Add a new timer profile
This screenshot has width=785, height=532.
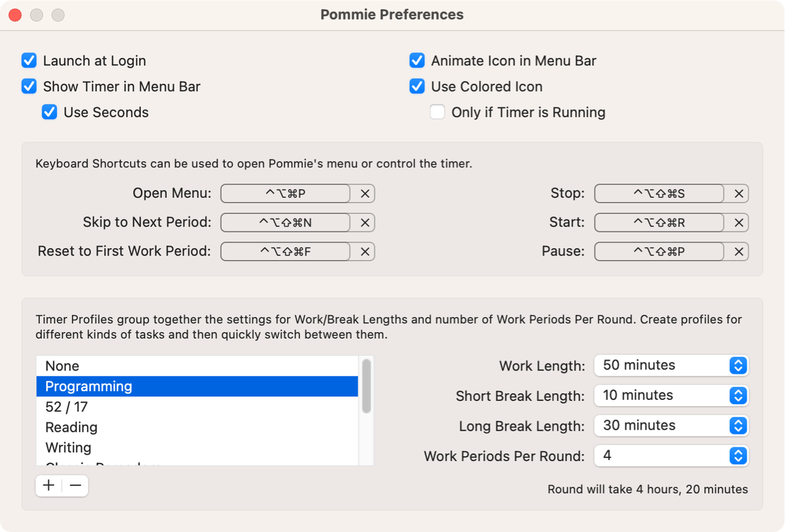(49, 485)
